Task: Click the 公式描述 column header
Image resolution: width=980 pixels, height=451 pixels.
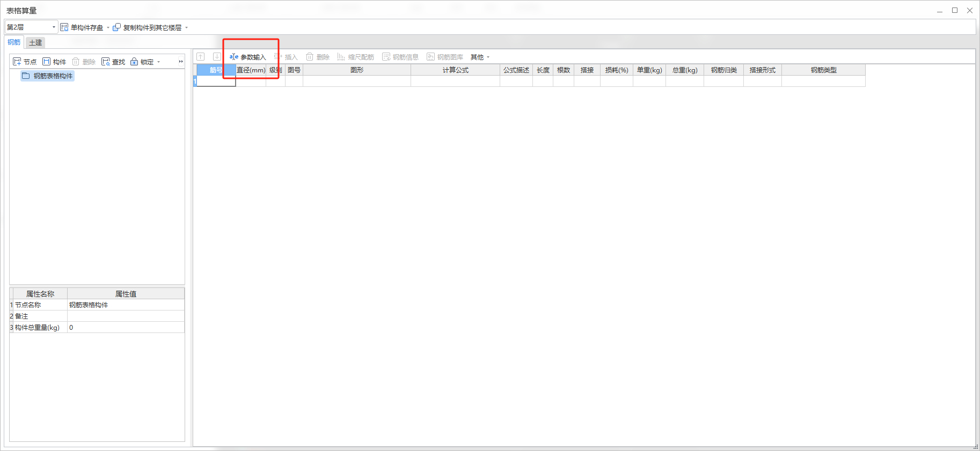Action: (x=516, y=70)
